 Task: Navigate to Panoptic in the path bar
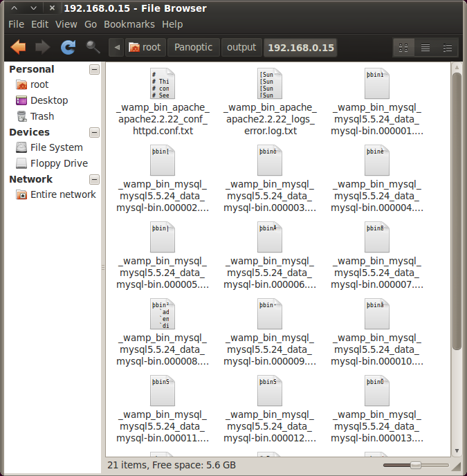coord(193,47)
